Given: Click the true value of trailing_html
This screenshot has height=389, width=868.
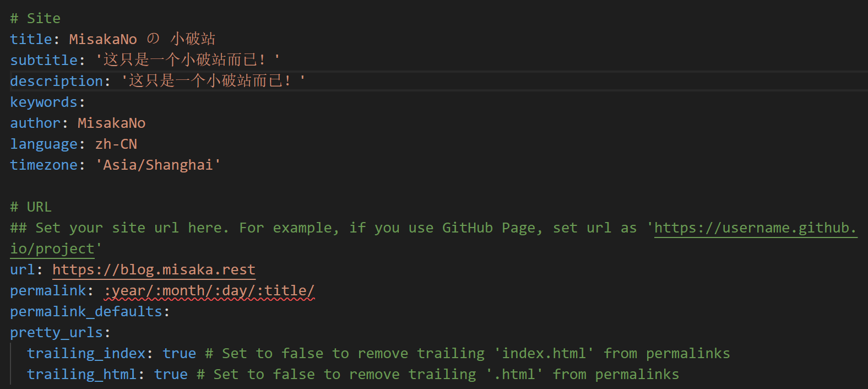Looking at the screenshot, I should 171,374.
